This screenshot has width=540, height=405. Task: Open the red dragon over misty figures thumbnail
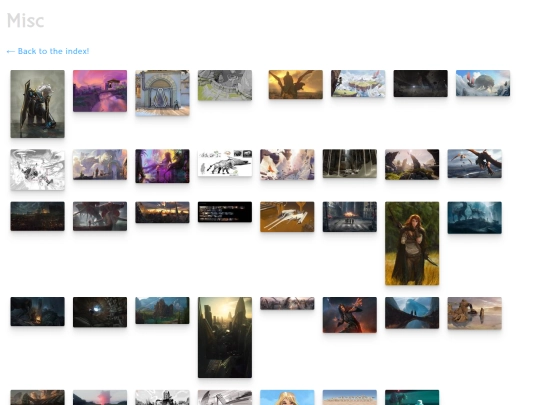[x=100, y=216]
